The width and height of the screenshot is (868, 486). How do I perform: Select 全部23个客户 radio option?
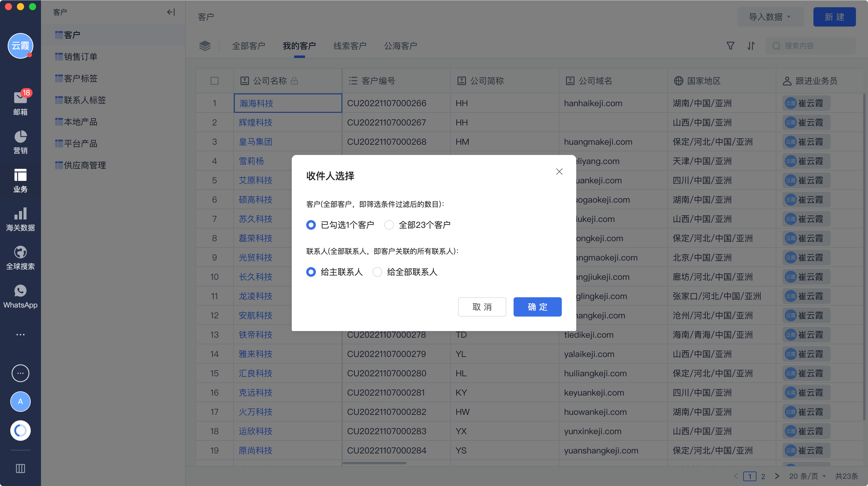coord(389,225)
